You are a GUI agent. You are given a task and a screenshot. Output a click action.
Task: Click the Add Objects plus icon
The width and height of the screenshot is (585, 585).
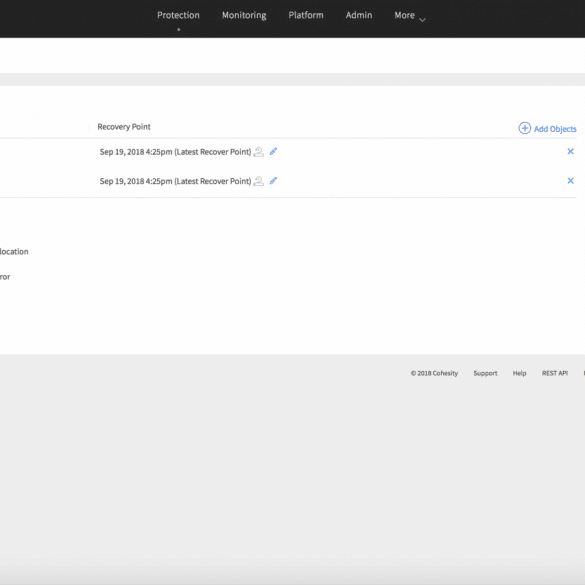click(x=525, y=128)
